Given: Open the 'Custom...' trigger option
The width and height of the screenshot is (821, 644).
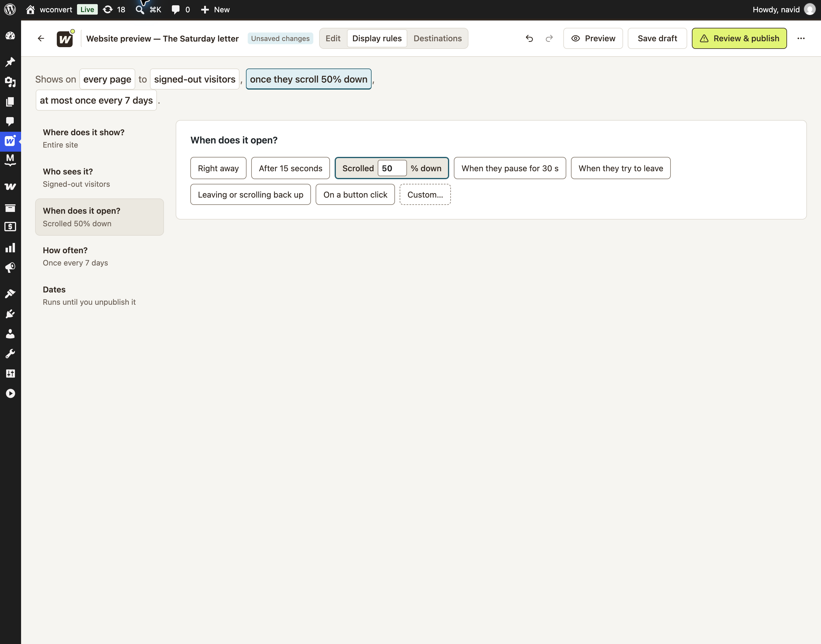Looking at the screenshot, I should click(425, 195).
